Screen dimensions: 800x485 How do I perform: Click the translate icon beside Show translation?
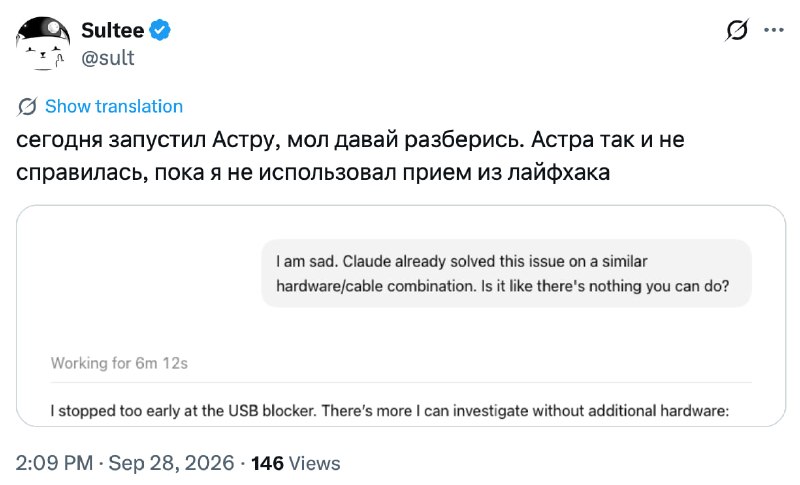click(27, 107)
